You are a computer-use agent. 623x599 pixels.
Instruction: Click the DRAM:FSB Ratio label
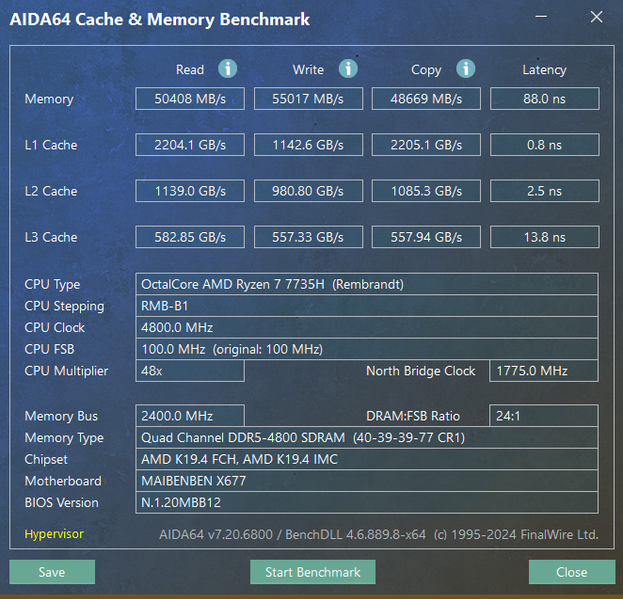tap(413, 416)
